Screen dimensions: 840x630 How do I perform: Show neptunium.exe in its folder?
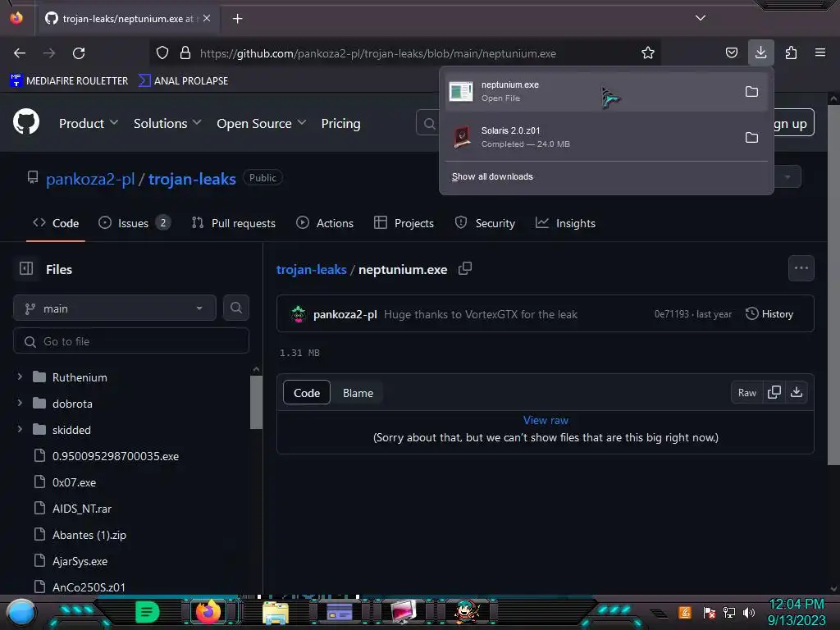click(x=751, y=92)
